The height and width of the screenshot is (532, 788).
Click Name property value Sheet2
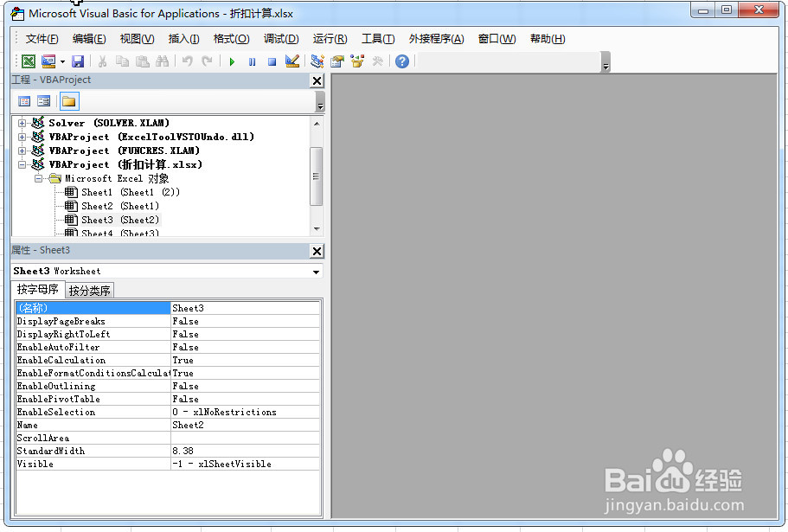[246, 425]
